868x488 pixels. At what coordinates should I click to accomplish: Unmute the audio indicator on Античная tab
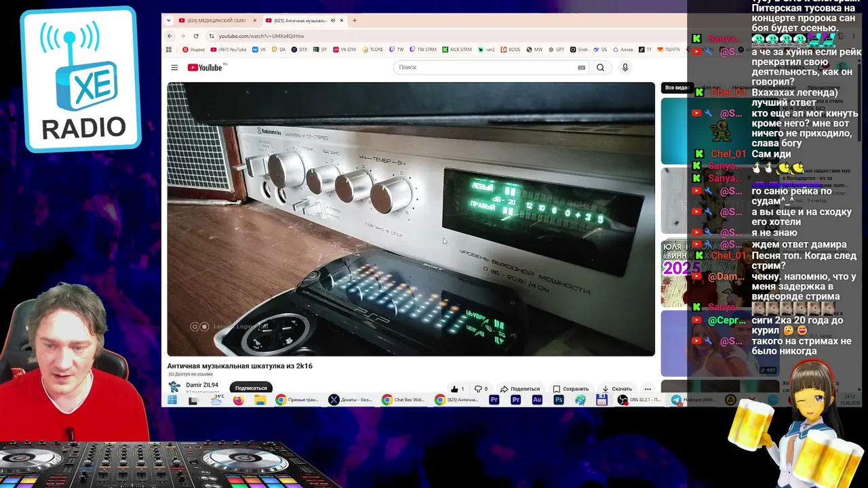332,20
